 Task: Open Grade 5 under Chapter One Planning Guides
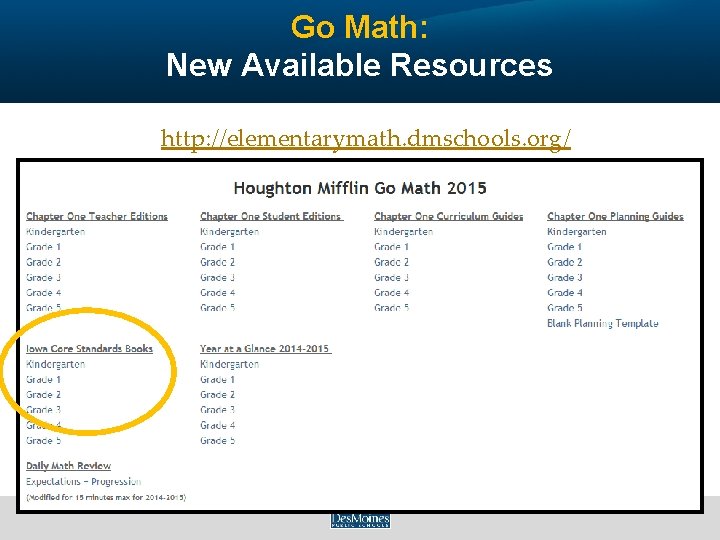pos(565,308)
